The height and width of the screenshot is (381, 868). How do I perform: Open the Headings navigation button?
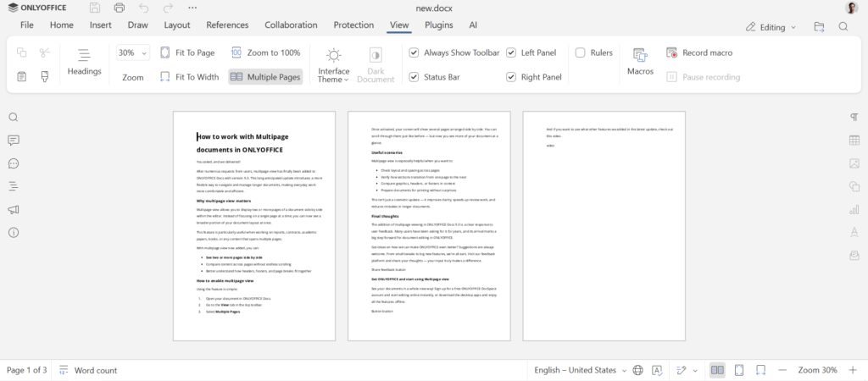coord(84,63)
